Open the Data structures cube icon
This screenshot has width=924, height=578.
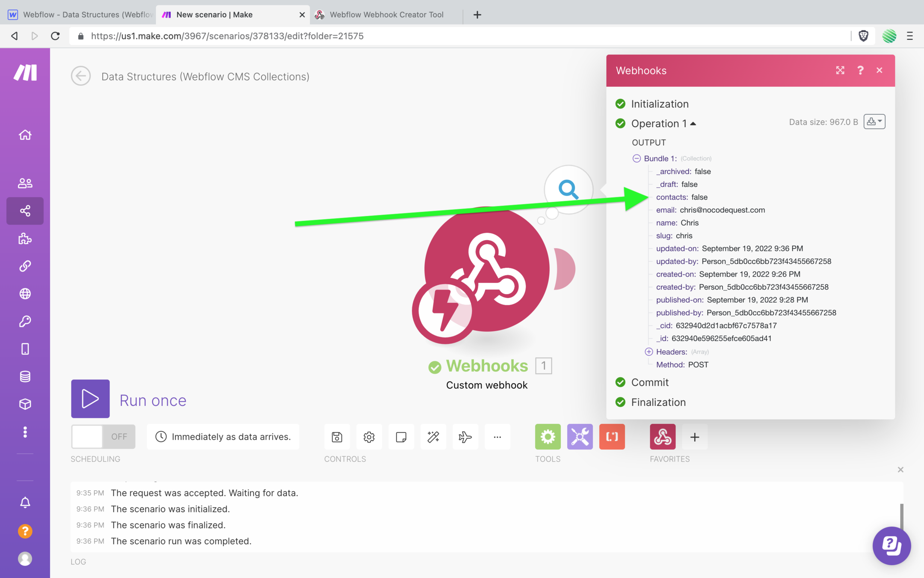pyautogui.click(x=25, y=404)
